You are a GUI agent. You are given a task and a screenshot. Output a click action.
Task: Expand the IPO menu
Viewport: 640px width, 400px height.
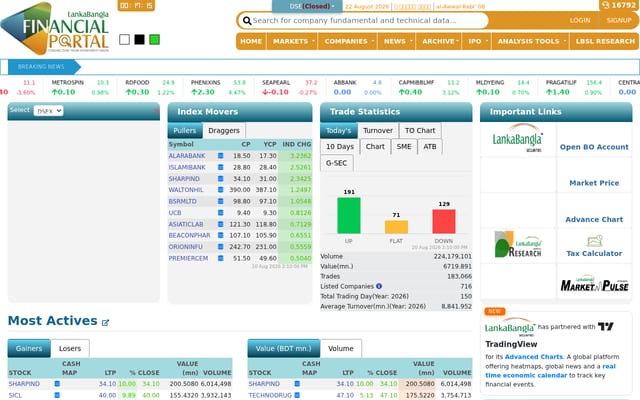click(x=477, y=41)
